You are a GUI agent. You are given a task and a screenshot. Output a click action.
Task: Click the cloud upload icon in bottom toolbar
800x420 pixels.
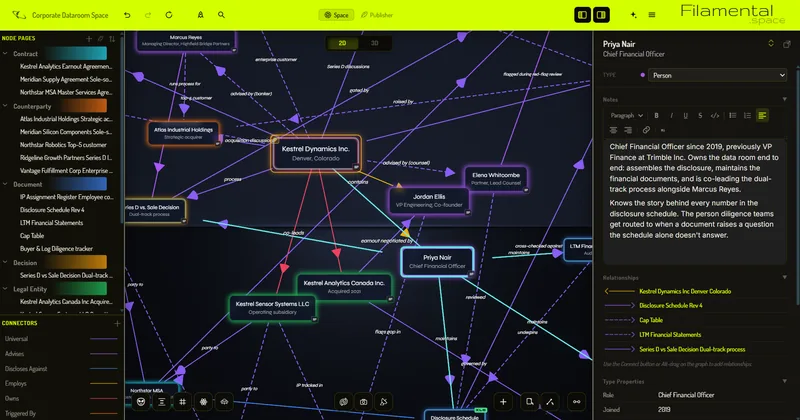(x=224, y=402)
